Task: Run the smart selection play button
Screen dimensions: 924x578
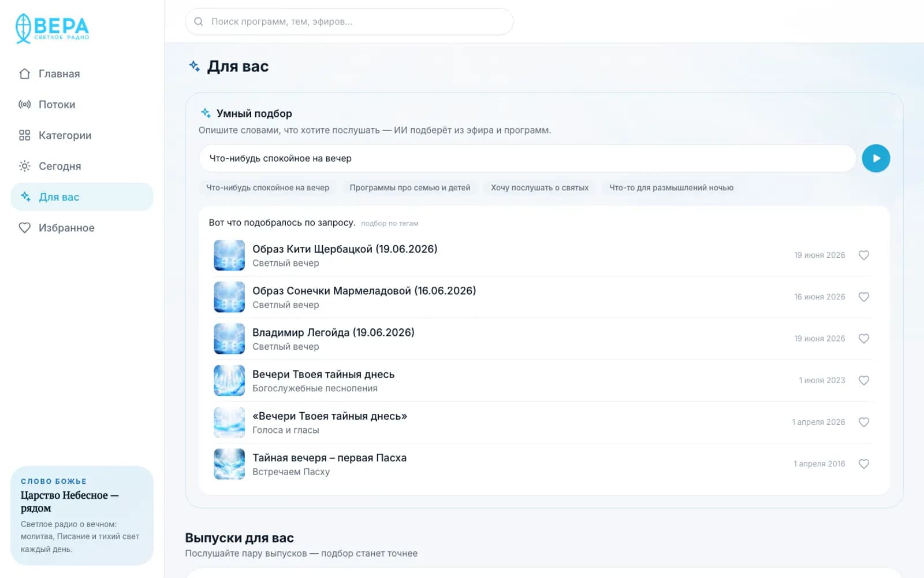Action: pyautogui.click(x=875, y=158)
